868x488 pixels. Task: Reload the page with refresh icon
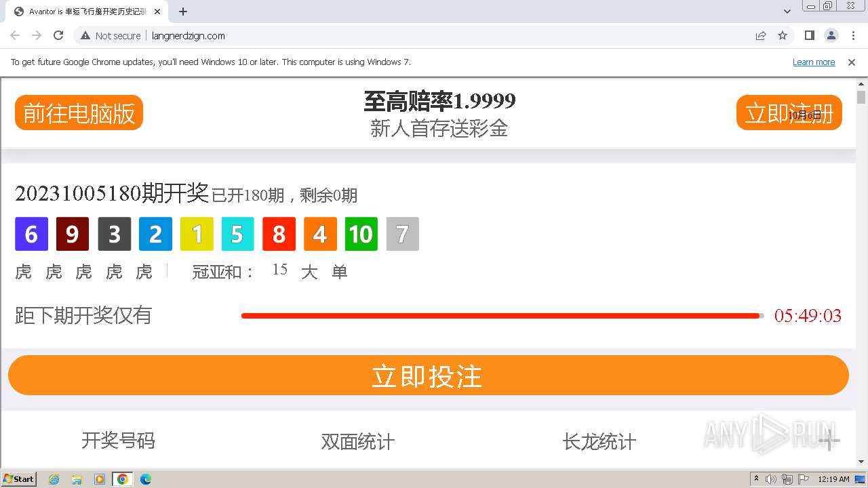click(58, 35)
